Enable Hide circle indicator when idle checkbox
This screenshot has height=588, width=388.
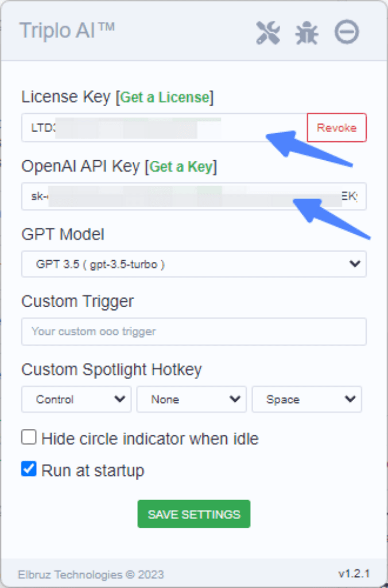tap(29, 437)
